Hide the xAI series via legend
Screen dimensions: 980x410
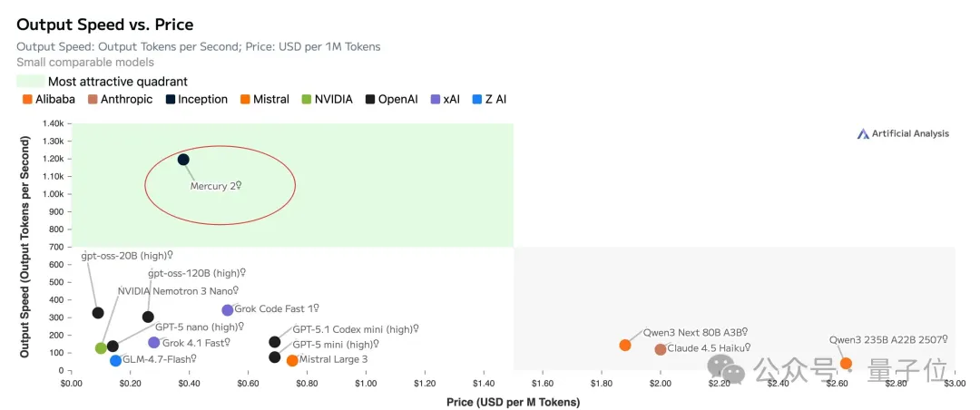444,99
